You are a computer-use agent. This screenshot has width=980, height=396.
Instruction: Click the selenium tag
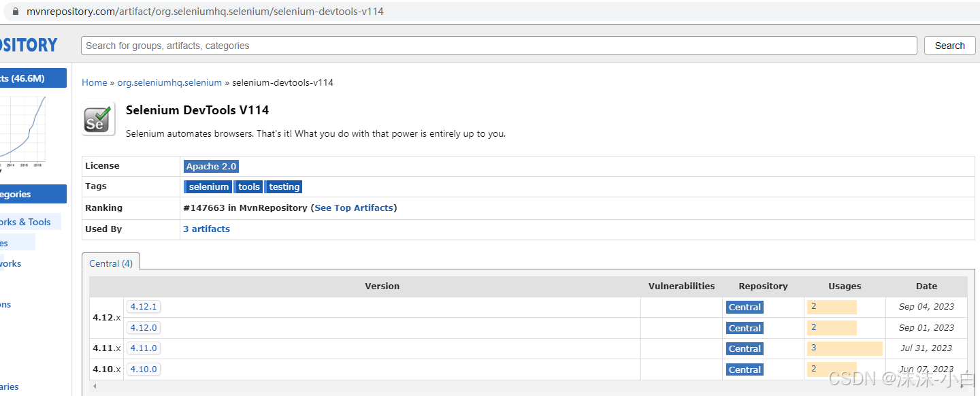point(208,186)
